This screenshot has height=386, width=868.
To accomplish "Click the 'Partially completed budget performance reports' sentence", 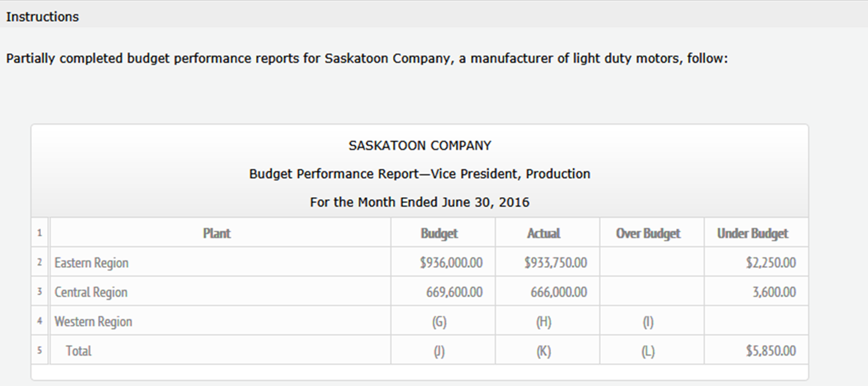I will [x=367, y=59].
